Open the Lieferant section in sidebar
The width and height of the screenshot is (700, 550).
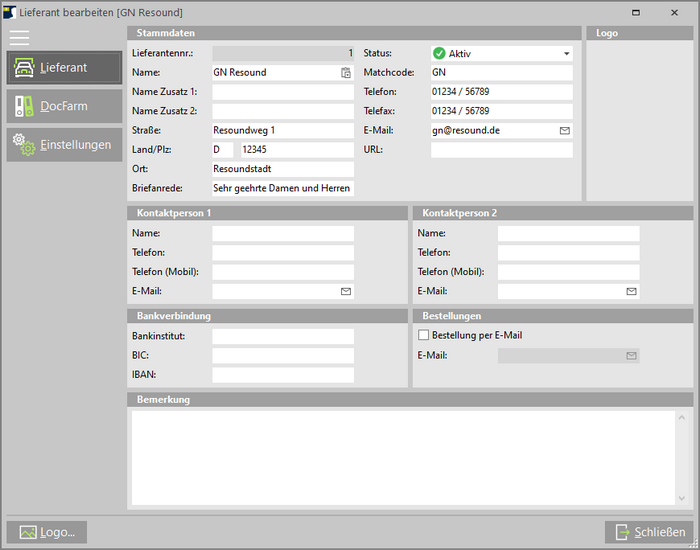click(x=64, y=68)
